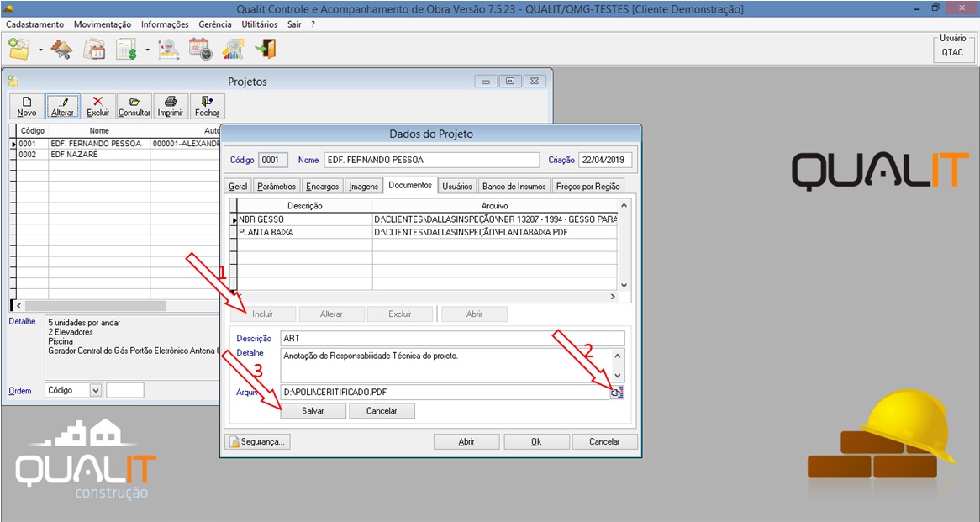
Task: Switch to the Preços por Região tab
Action: [x=588, y=187]
